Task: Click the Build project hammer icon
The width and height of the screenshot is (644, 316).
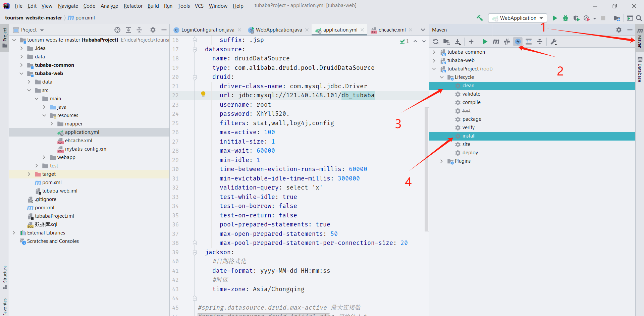Action: pos(480,18)
